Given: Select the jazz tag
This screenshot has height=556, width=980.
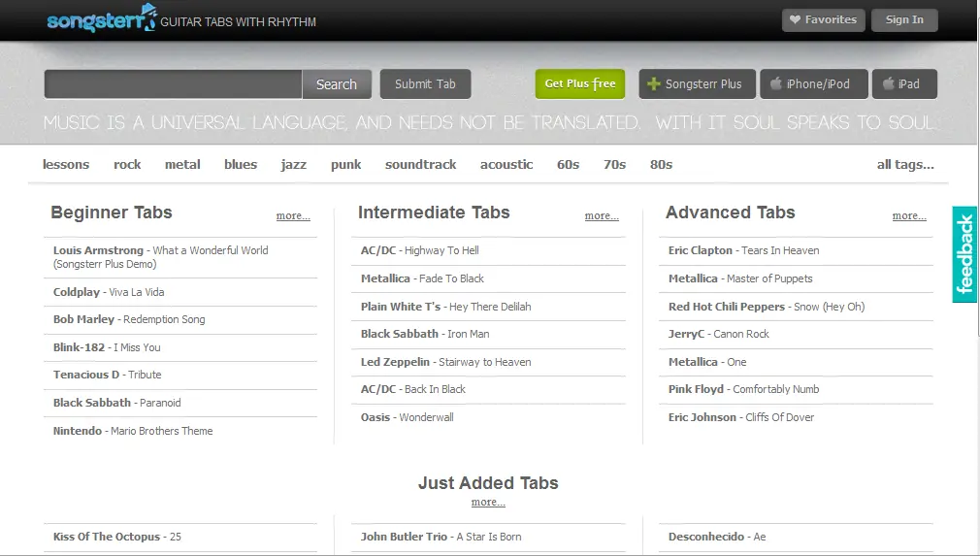Looking at the screenshot, I should [x=294, y=165].
